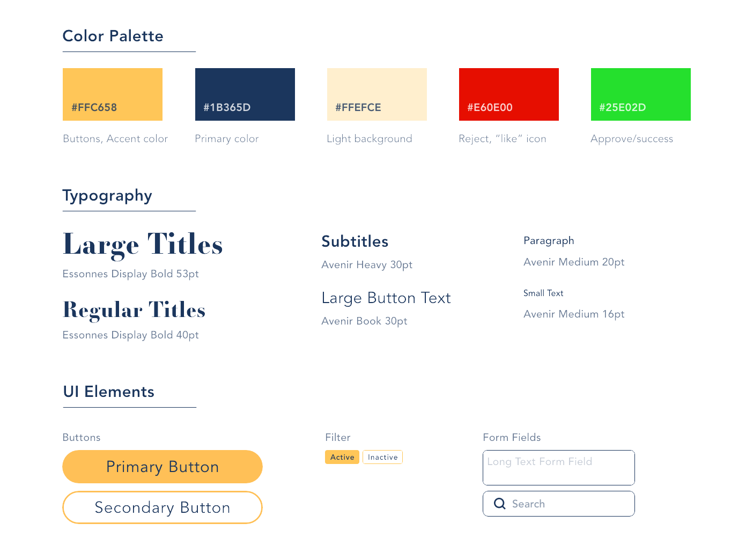Image resolution: width=753 pixels, height=560 pixels.
Task: Click into the Search input field
Action: tap(569, 504)
